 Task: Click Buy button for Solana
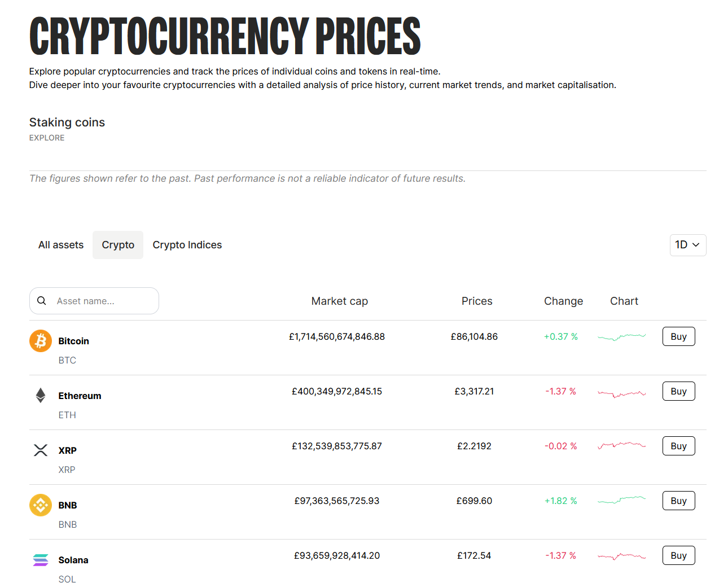tap(679, 555)
